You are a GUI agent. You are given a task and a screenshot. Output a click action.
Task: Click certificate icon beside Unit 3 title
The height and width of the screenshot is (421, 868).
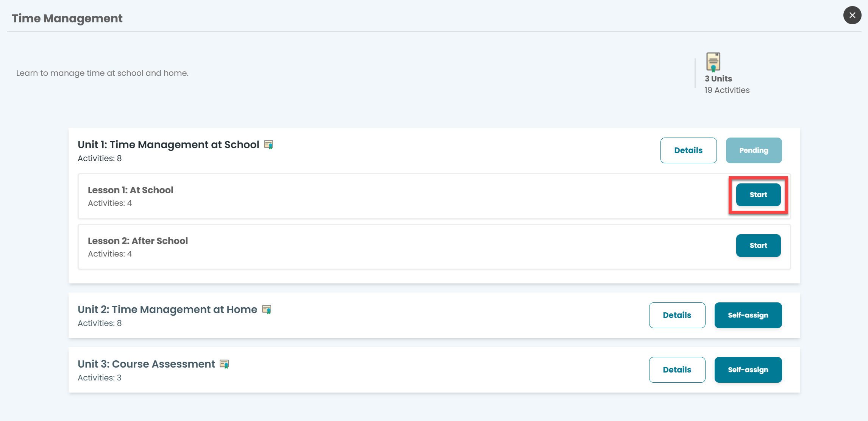[224, 364]
